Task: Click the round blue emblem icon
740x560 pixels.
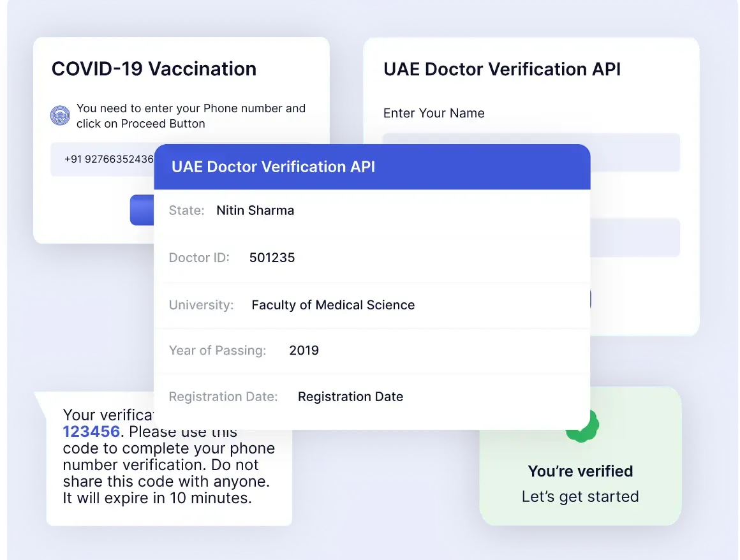Action: 61,115
